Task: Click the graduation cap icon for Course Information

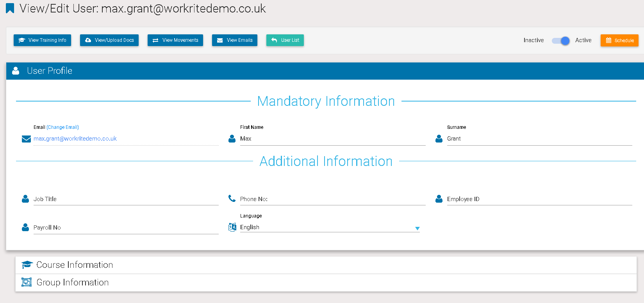Action: (27, 265)
